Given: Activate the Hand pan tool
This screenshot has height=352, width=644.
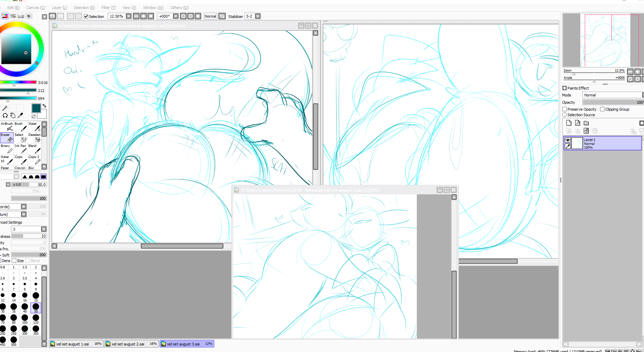Looking at the screenshot, I should pos(13,115).
